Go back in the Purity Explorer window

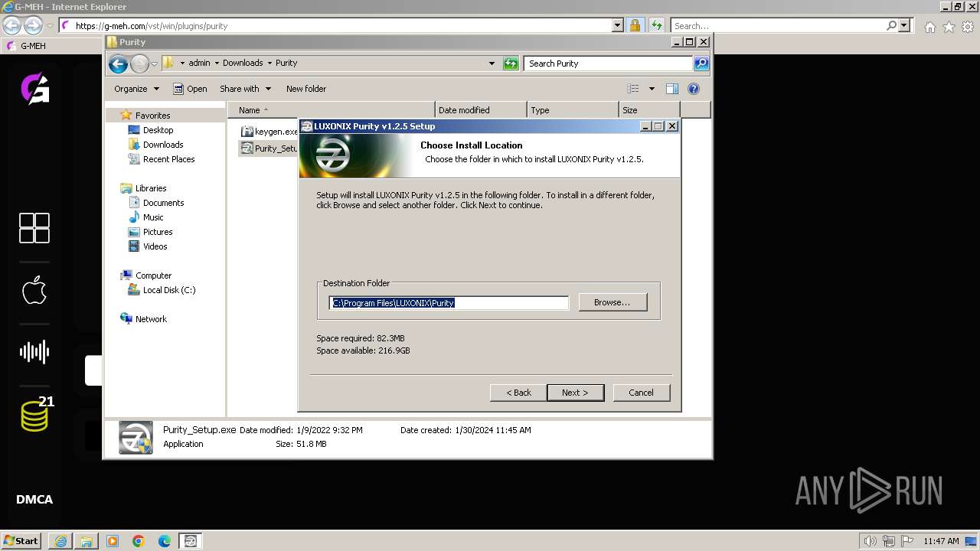[118, 64]
